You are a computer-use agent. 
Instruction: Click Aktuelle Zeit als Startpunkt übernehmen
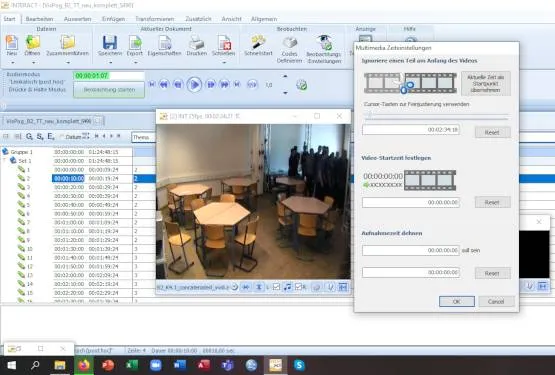click(x=486, y=84)
